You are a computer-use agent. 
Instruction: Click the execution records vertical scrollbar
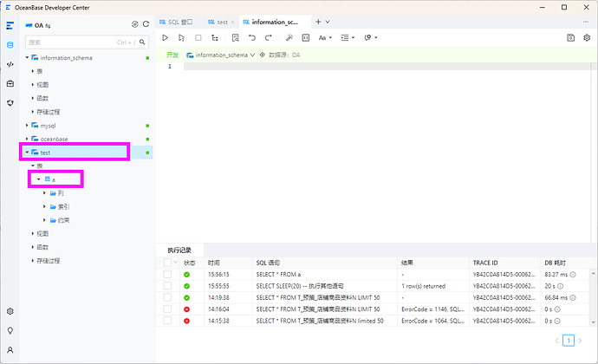pos(593,297)
